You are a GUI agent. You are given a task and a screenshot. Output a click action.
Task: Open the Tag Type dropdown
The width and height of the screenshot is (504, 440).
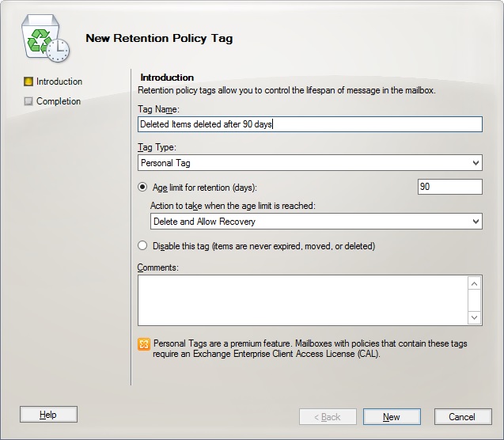[x=310, y=163]
